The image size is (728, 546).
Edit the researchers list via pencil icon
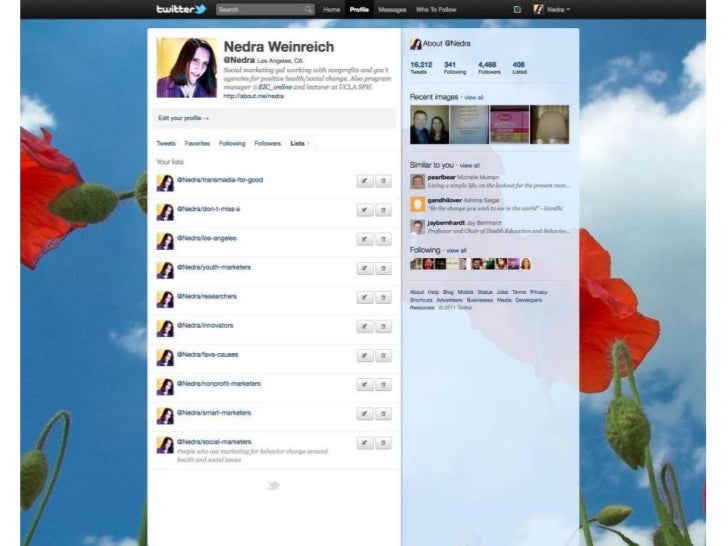coord(366,297)
